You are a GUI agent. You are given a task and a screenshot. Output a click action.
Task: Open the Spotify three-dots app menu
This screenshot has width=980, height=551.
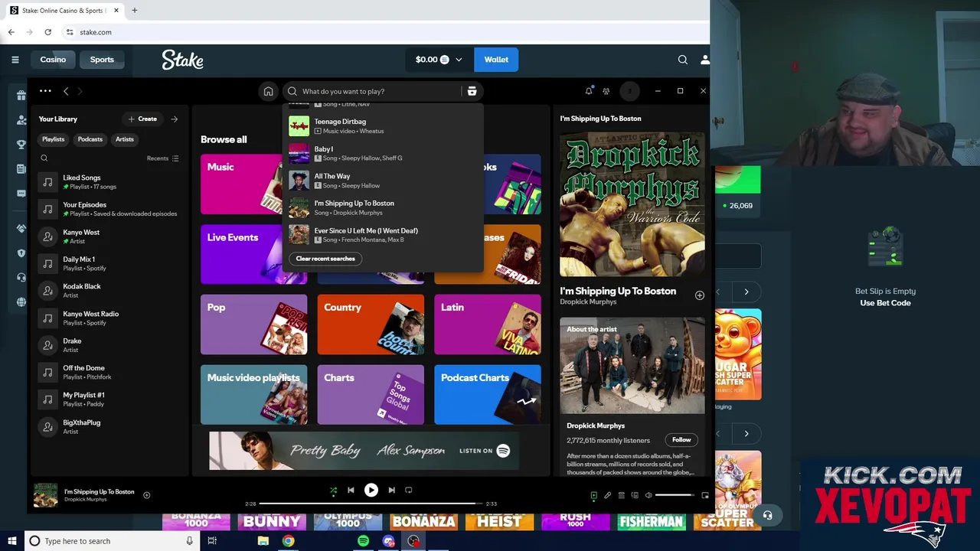coord(45,91)
